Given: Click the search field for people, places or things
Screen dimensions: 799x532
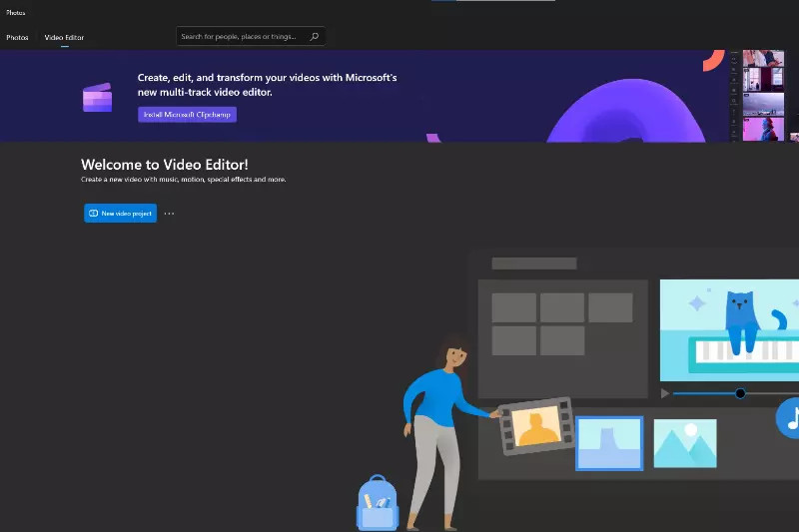Looking at the screenshot, I should coord(251,36).
